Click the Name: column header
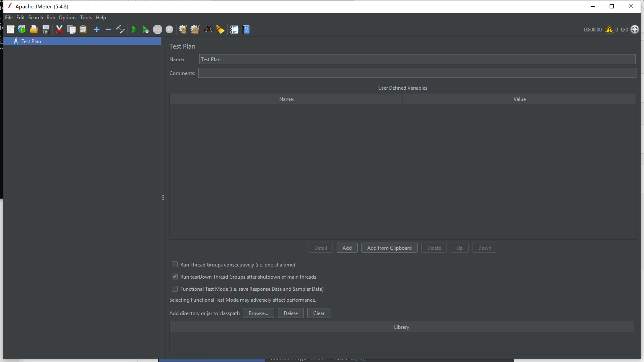 pyautogui.click(x=286, y=99)
